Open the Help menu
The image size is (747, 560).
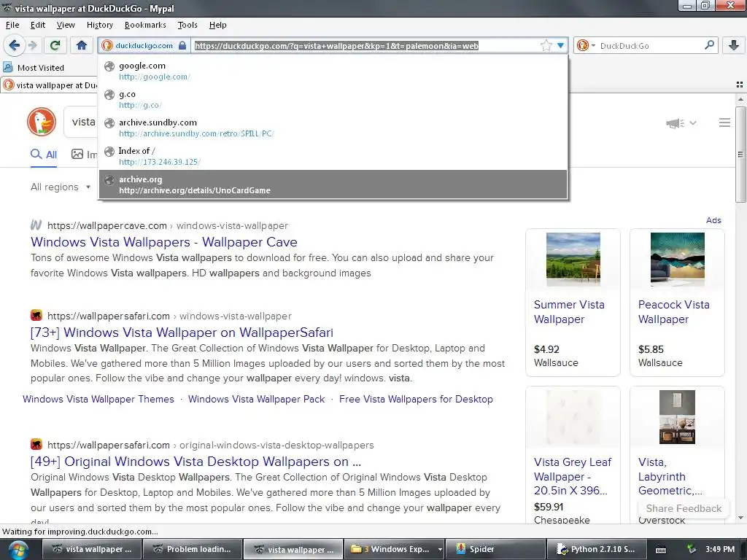tap(217, 25)
